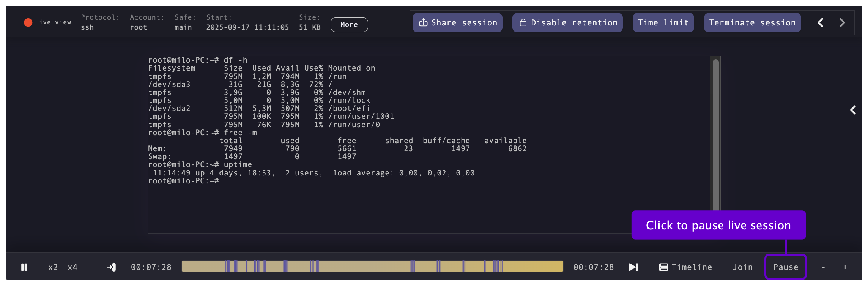
Task: Set playback speed to x4
Action: pyautogui.click(x=72, y=267)
